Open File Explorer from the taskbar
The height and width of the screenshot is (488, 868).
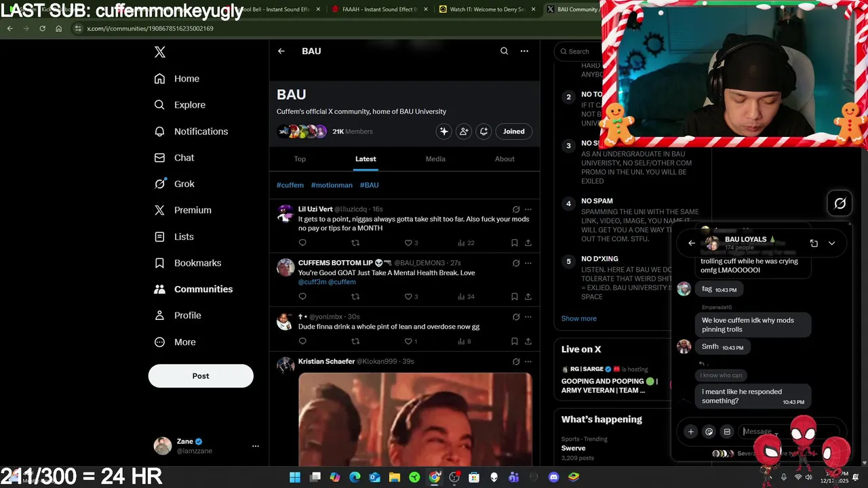[x=395, y=477]
